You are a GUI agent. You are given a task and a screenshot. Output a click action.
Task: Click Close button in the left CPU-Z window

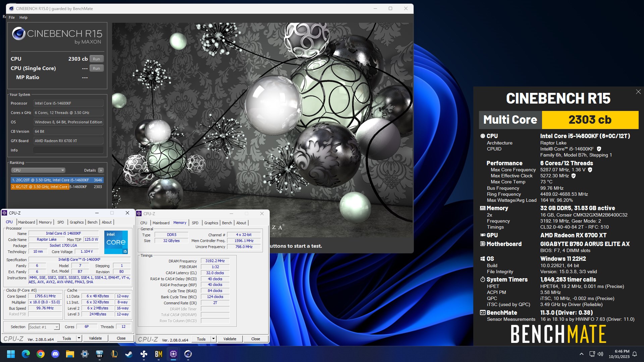pos(121,338)
